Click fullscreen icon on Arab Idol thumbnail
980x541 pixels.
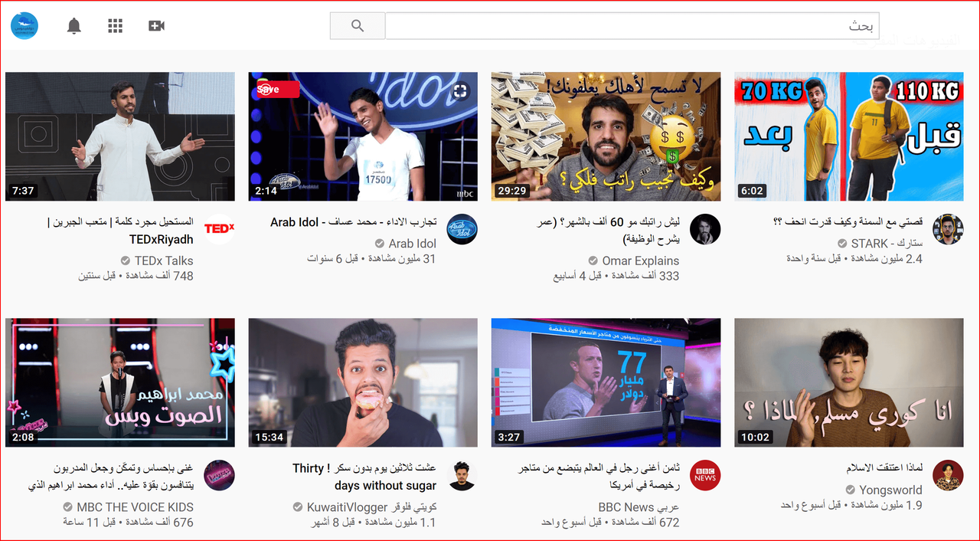[x=459, y=91]
